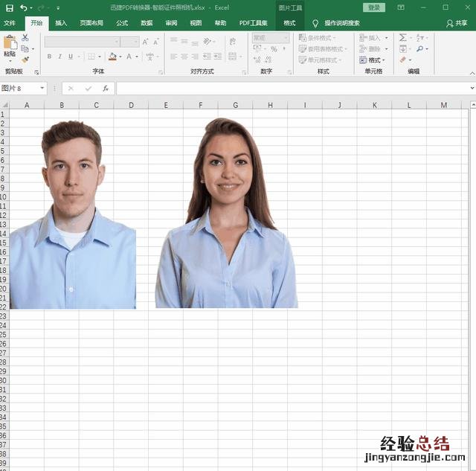Click the Merge and Center icon
The width and height of the screenshot is (476, 471).
pyautogui.click(x=233, y=57)
